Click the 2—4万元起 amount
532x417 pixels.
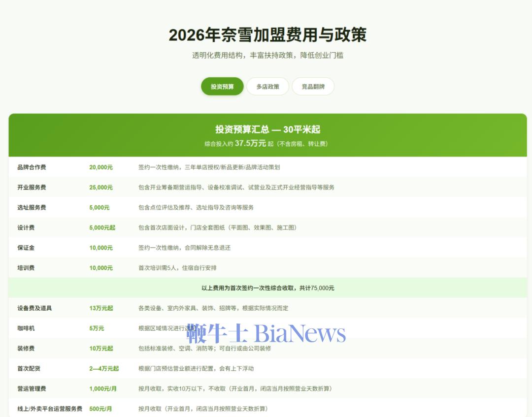[x=104, y=369]
